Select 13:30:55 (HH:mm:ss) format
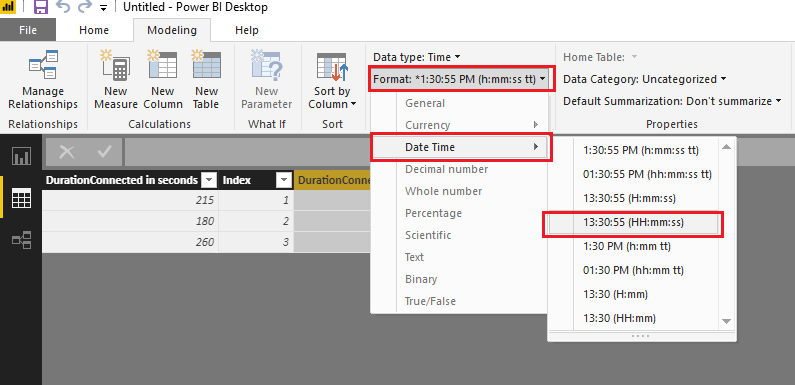Viewport: 795px width, 385px height. tap(634, 222)
